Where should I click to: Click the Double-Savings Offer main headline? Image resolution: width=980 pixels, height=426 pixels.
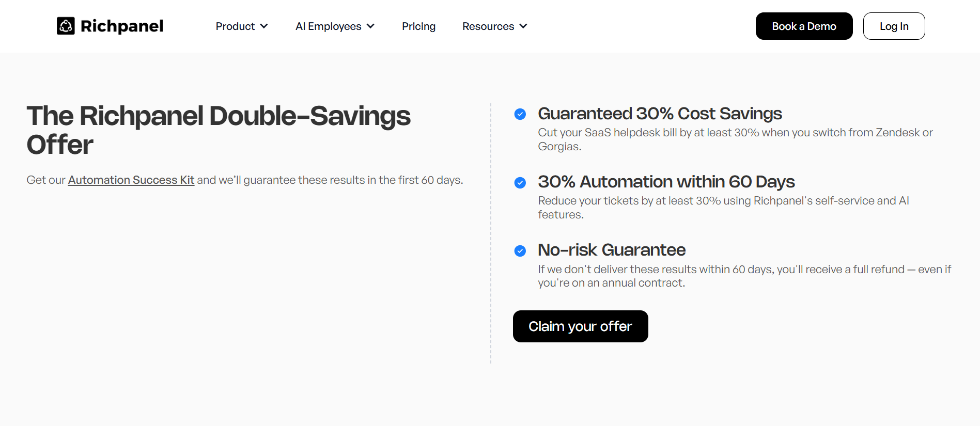(x=219, y=130)
